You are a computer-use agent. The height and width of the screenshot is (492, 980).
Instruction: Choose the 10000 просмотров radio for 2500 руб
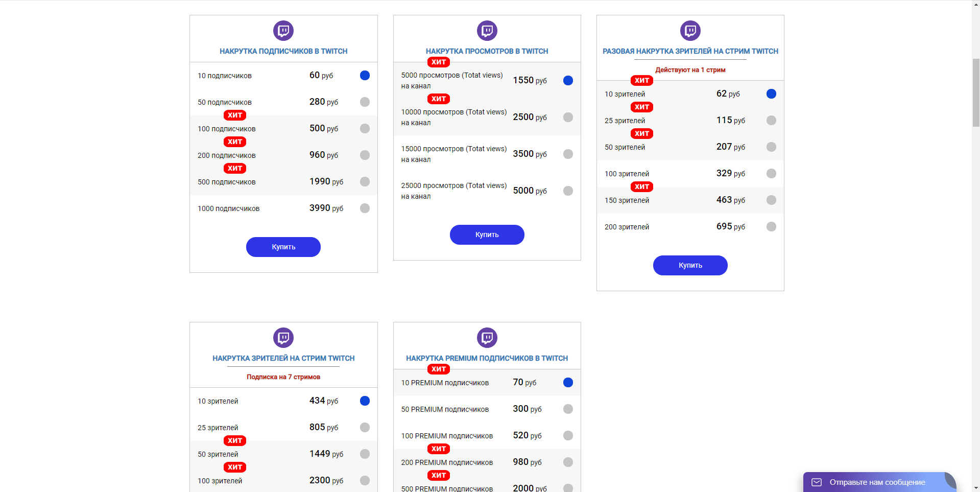(x=568, y=118)
